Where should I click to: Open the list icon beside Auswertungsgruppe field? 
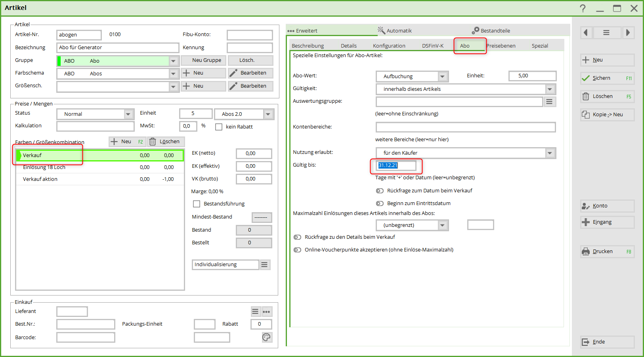coord(549,102)
